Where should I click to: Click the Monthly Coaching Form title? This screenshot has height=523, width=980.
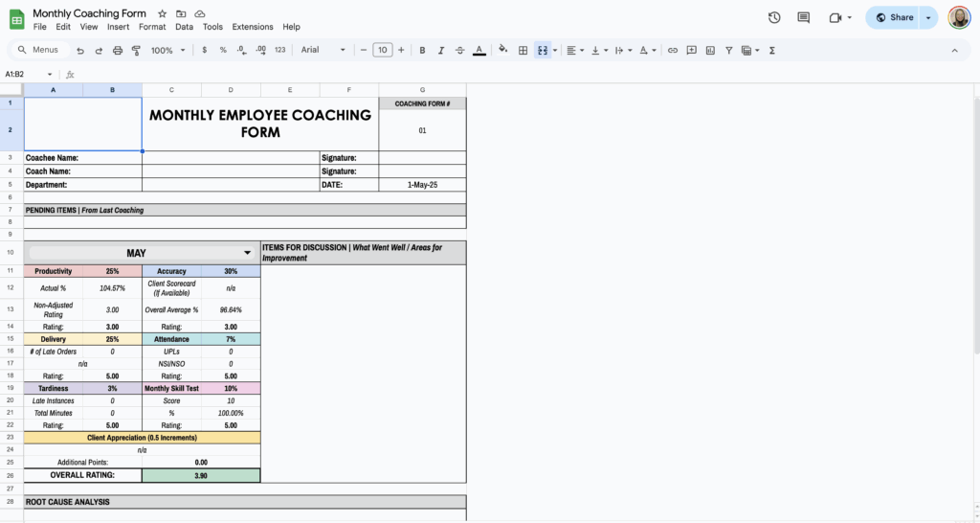pos(89,13)
